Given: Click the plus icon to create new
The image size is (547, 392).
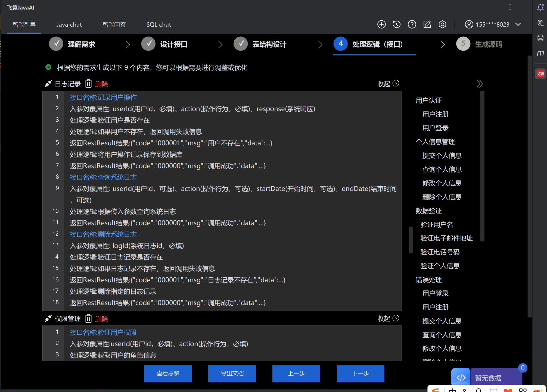Looking at the screenshot, I should pyautogui.click(x=381, y=24).
